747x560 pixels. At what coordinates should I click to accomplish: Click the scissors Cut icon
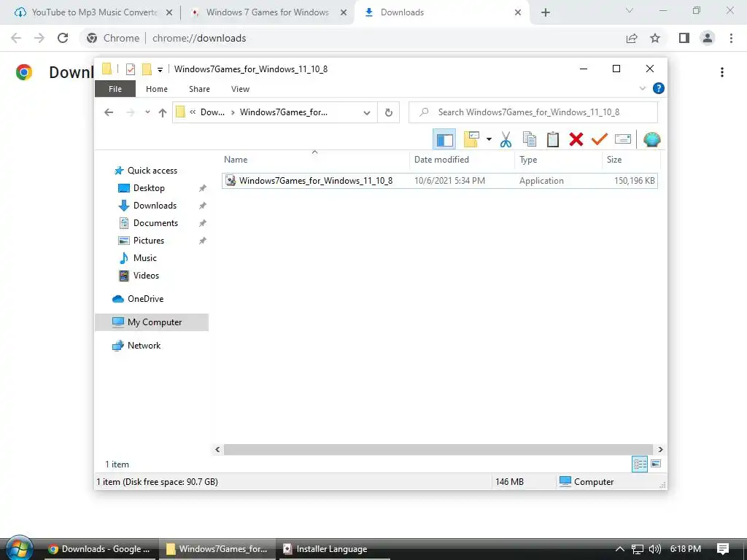(506, 139)
